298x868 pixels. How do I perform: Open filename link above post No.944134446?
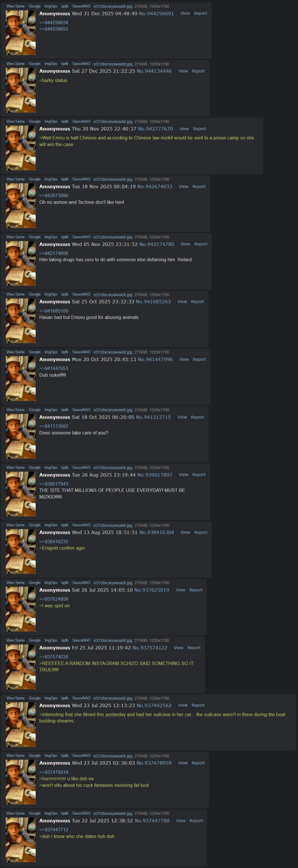pos(113,64)
